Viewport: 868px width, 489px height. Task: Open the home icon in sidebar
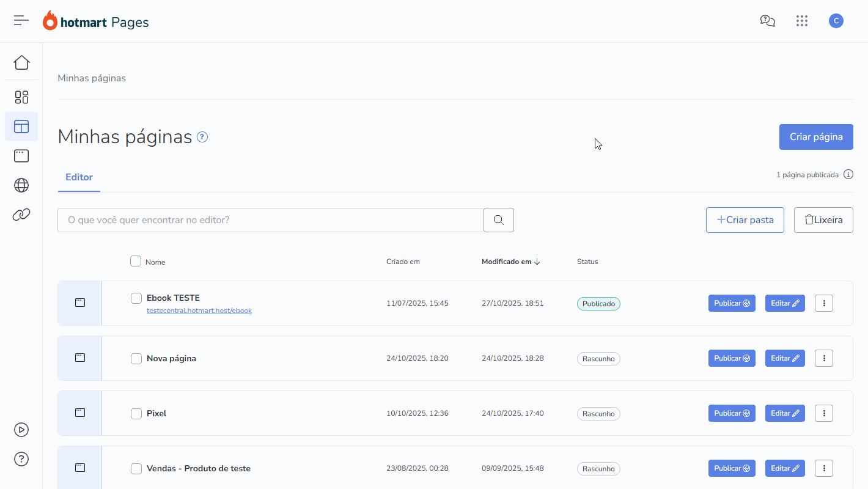[21, 63]
